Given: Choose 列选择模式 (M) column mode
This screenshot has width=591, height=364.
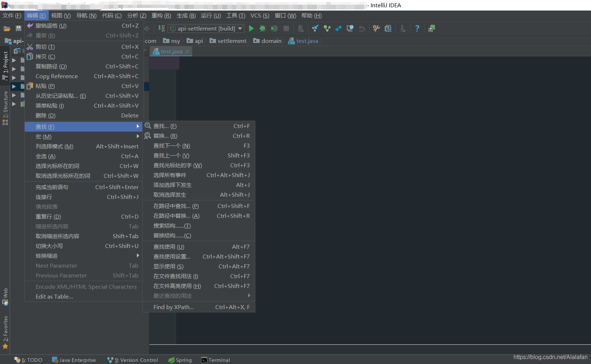Looking at the screenshot, I should [x=83, y=147].
